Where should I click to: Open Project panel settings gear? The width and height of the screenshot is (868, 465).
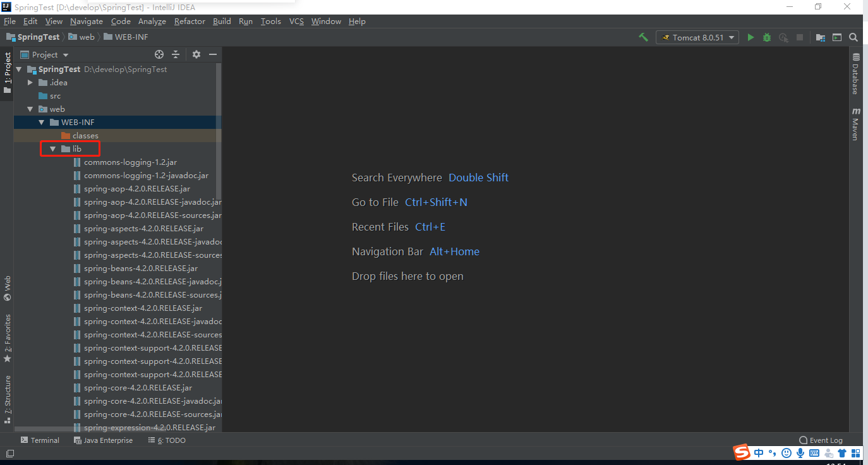196,54
